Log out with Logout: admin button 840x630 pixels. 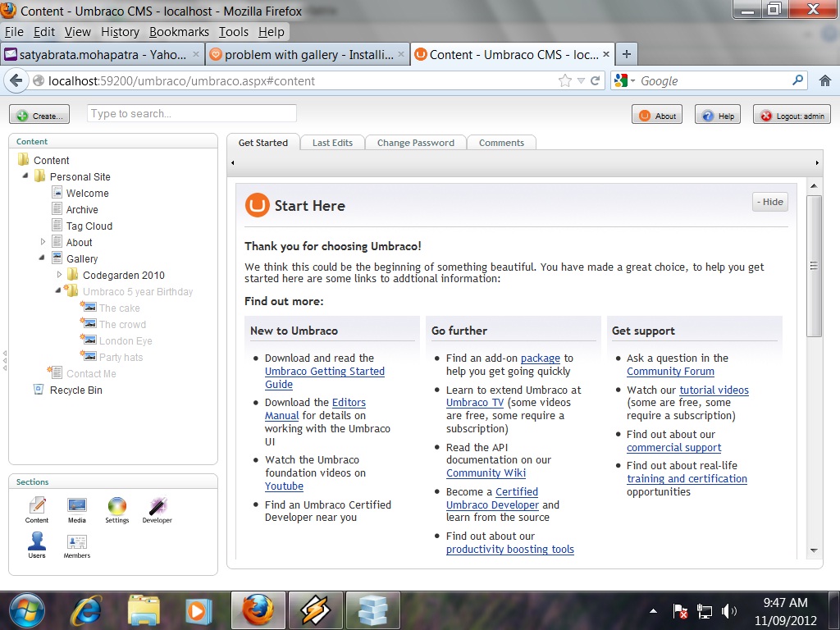792,115
